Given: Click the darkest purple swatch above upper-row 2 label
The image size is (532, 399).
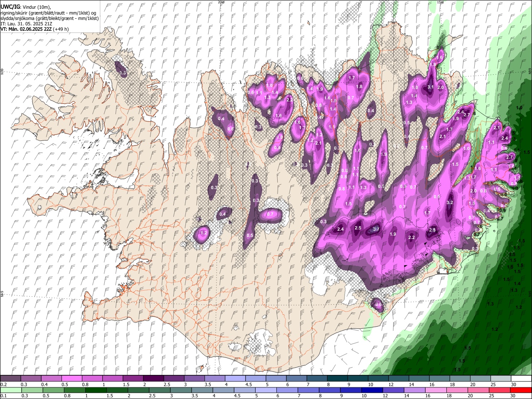Looking at the screenshot, I should [x=153, y=379].
